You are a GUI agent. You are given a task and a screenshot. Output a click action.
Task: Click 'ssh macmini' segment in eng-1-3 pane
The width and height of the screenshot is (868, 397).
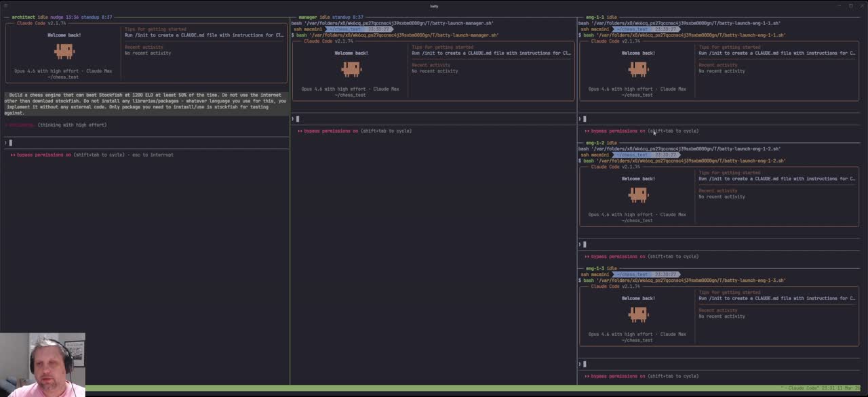(x=595, y=274)
